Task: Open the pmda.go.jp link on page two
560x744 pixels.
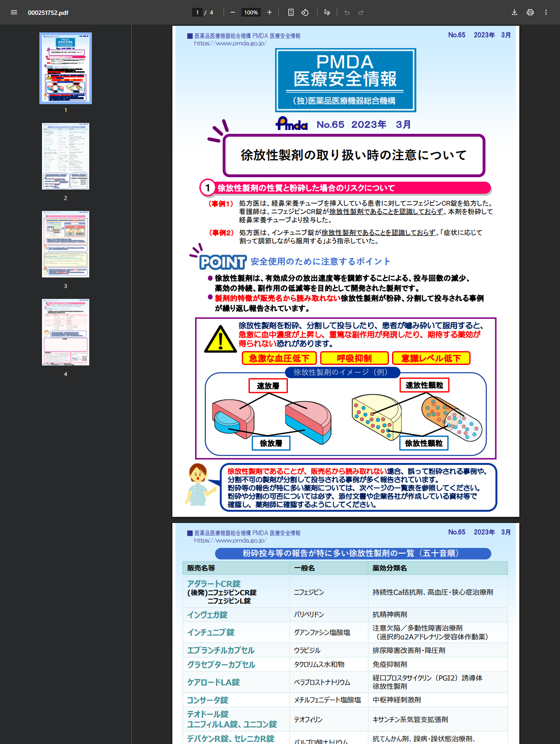Action: point(230,540)
